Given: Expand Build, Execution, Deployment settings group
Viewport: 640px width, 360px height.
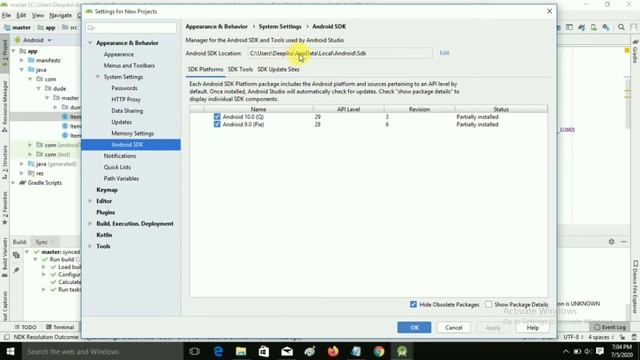Looking at the screenshot, I should pyautogui.click(x=90, y=224).
